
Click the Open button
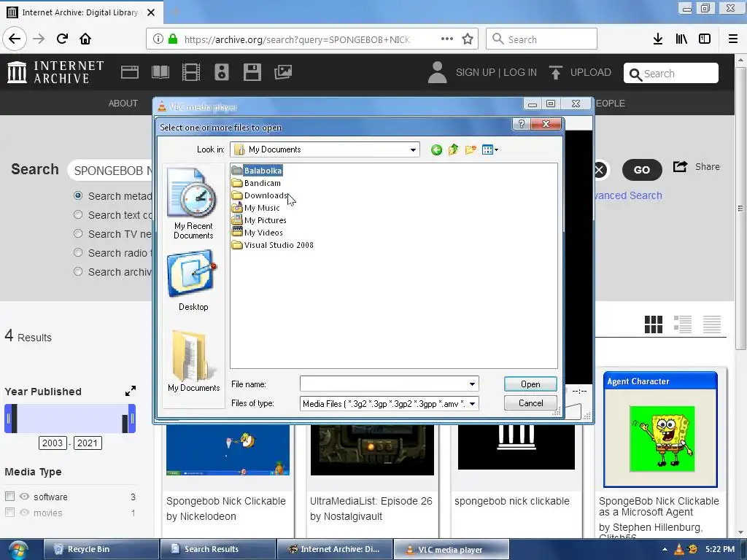point(530,384)
